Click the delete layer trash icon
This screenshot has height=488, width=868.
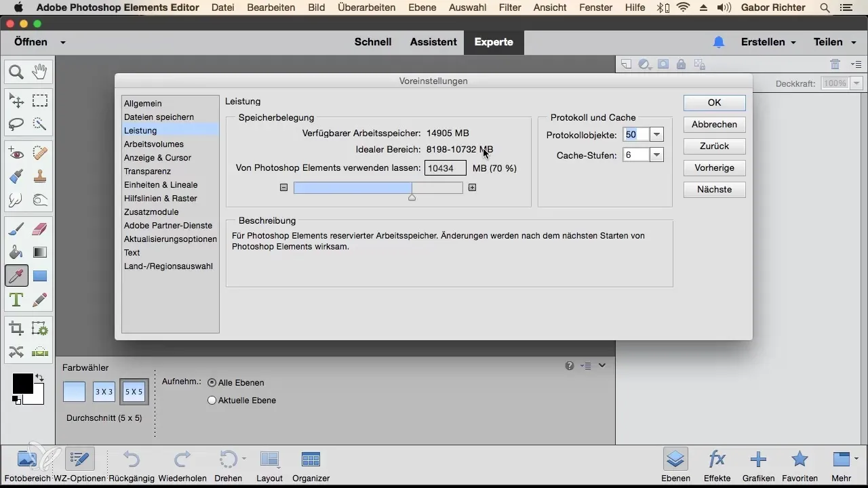tap(835, 64)
